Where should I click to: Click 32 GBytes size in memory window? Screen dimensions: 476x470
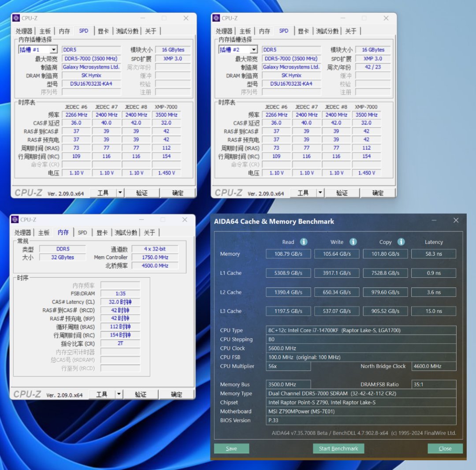click(63, 257)
